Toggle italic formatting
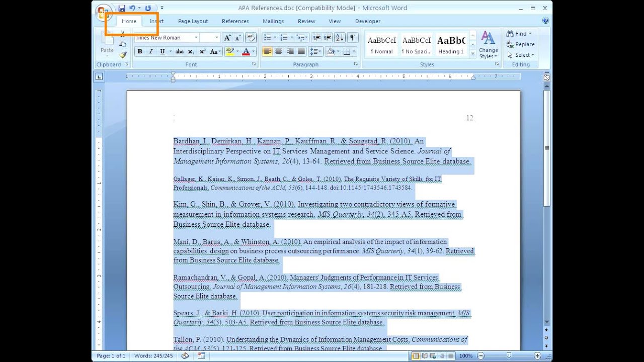The image size is (644, 362). coord(150,52)
